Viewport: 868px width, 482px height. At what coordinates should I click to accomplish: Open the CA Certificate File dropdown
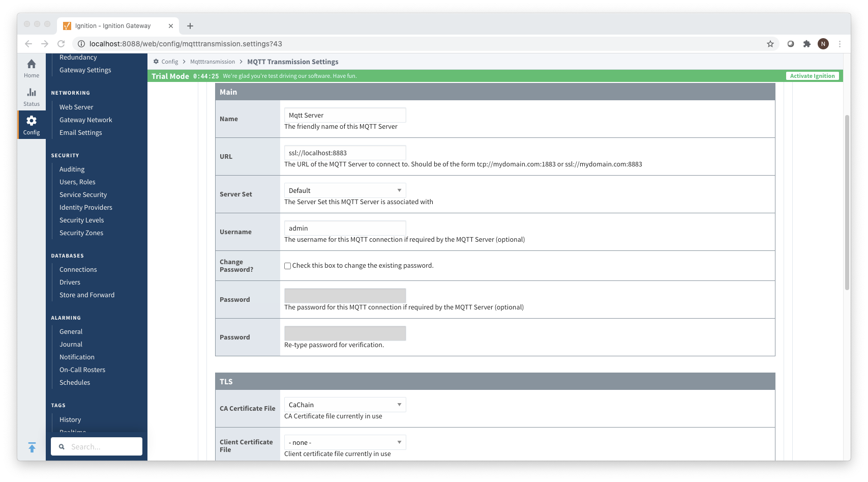click(x=345, y=405)
